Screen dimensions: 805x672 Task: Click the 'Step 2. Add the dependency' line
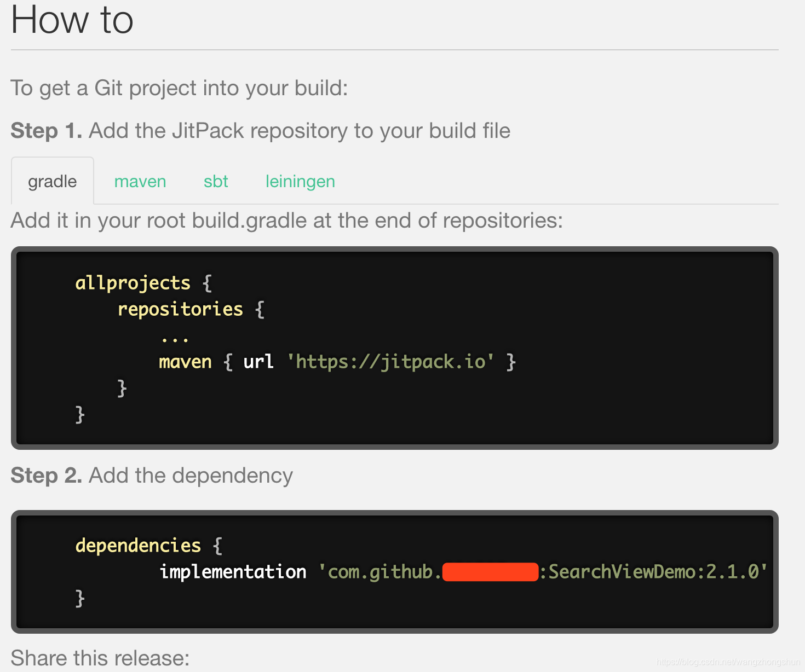pos(152,476)
